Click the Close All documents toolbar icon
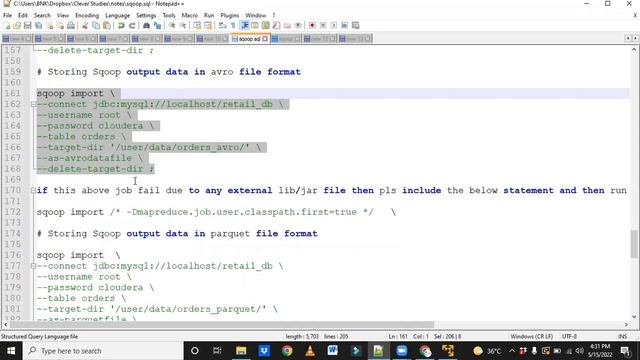Screen dimensions: 640x360 60,26
